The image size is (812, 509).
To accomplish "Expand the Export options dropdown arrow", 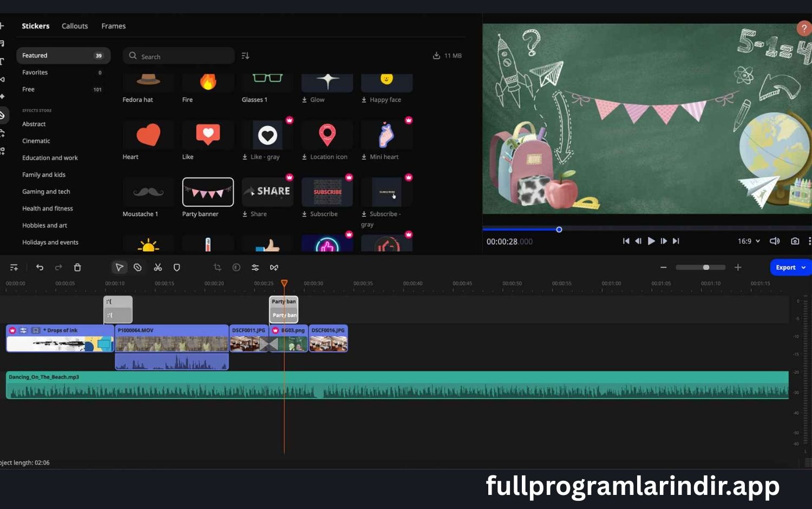I will coord(804,267).
